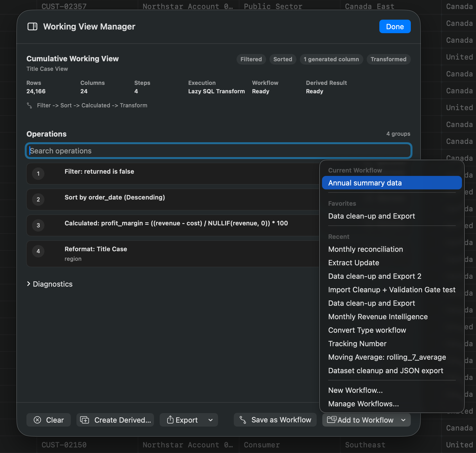Click Create Derived... button
Viewport: 476px width, 453px height.
pyautogui.click(x=115, y=420)
